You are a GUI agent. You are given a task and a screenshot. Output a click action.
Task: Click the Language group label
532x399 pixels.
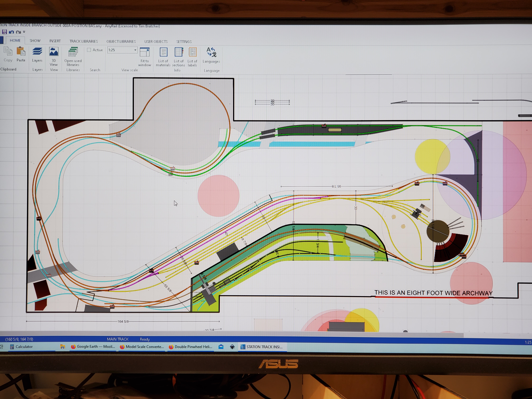coord(212,70)
